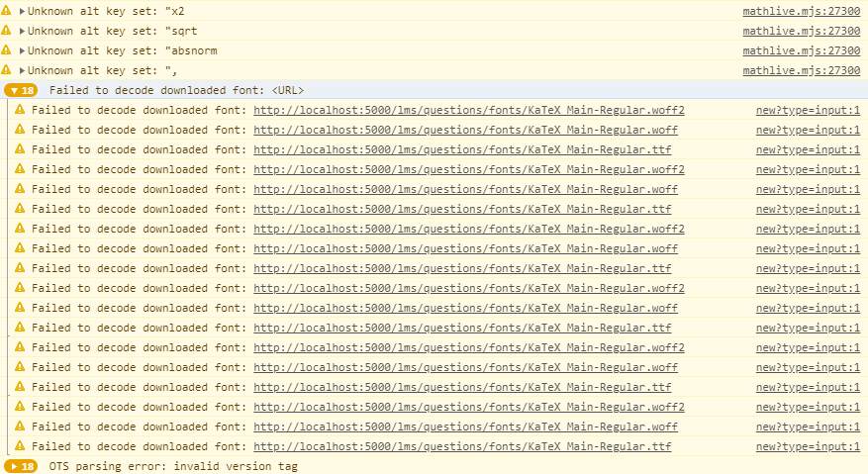
Task: Select the header text "Failed to decode downloaded font: <URL>"
Action: (176, 90)
